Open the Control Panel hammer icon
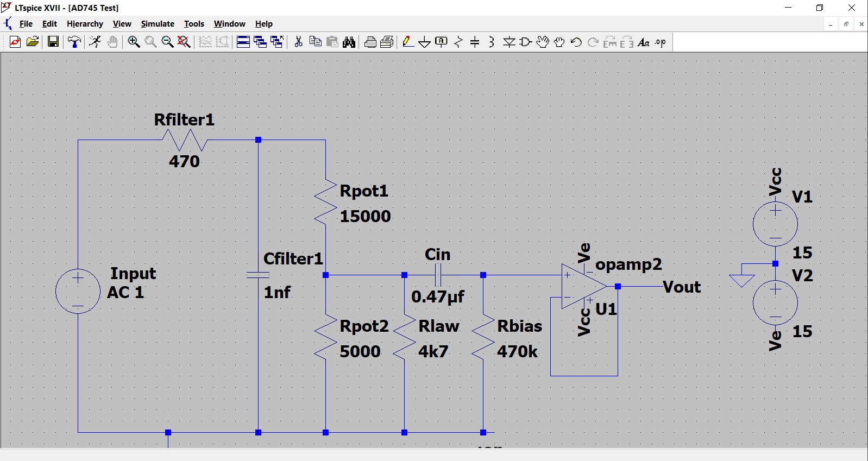The height and width of the screenshot is (461, 868). 74,42
